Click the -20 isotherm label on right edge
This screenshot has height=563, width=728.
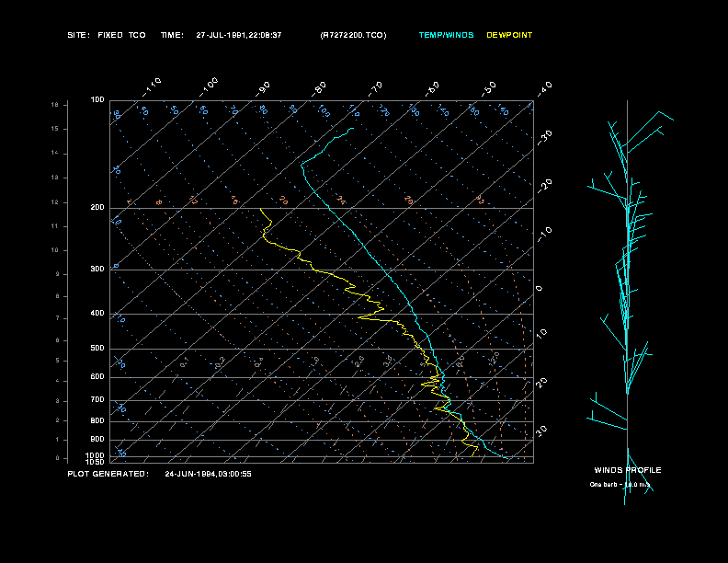coord(544,186)
